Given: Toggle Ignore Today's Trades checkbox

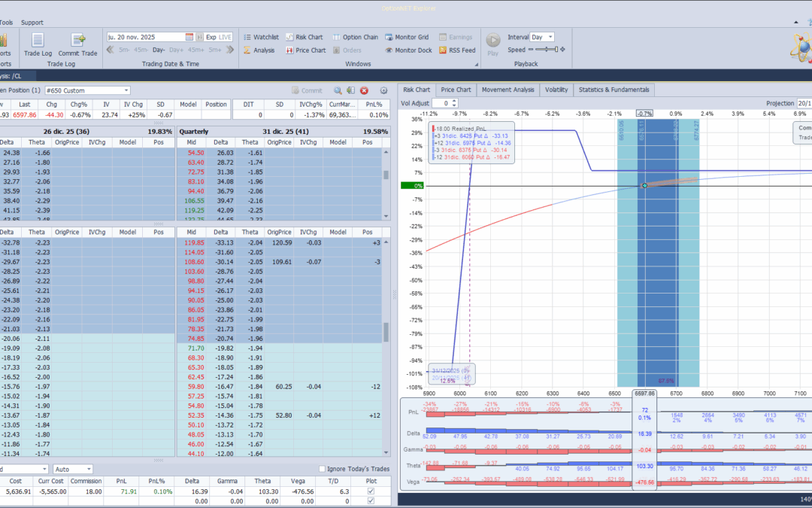Looking at the screenshot, I should point(322,469).
